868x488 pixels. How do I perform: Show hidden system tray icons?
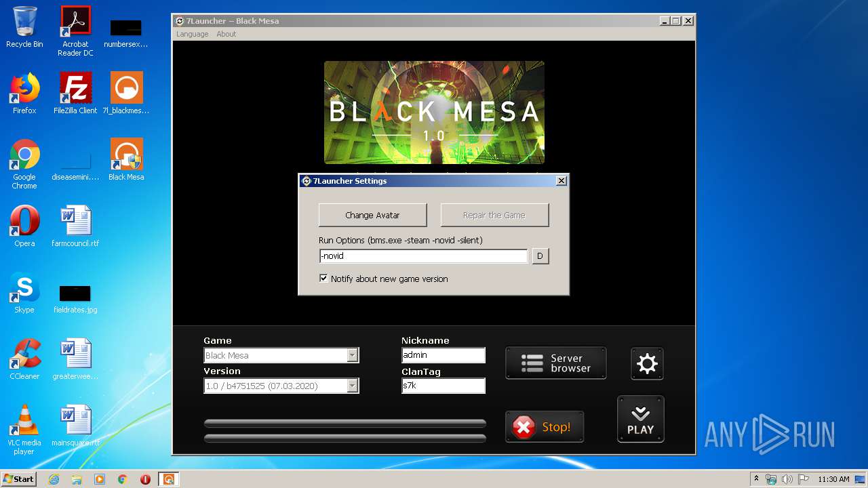click(756, 479)
